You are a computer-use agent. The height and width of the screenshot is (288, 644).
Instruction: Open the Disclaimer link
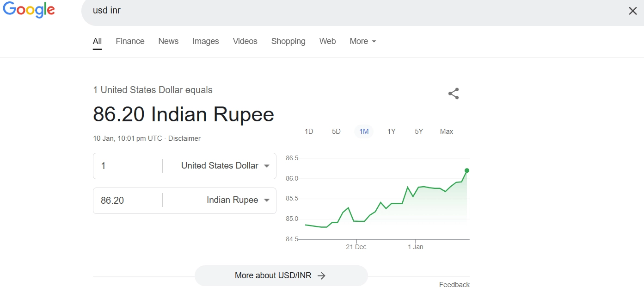coord(184,138)
